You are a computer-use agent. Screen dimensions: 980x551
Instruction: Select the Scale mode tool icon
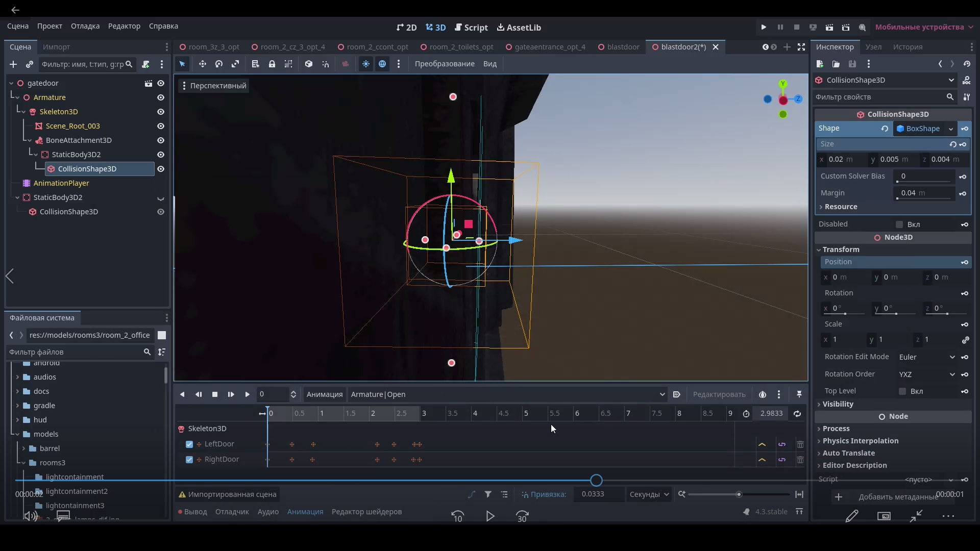[x=235, y=64]
